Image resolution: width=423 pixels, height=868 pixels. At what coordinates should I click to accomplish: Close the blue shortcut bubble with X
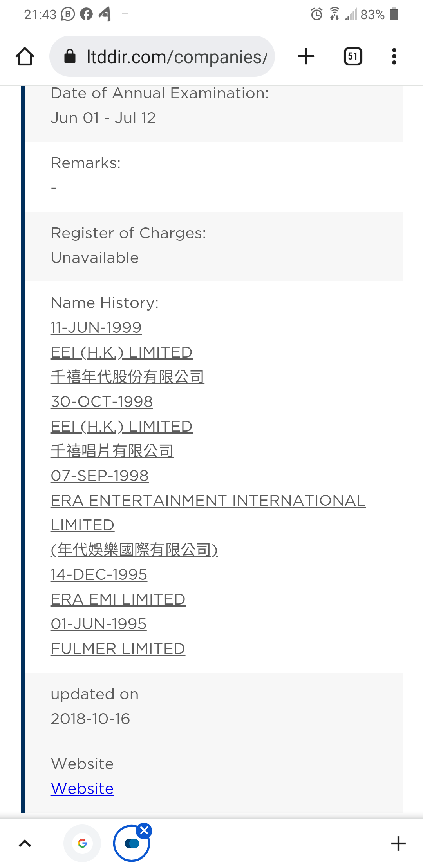coord(144,830)
